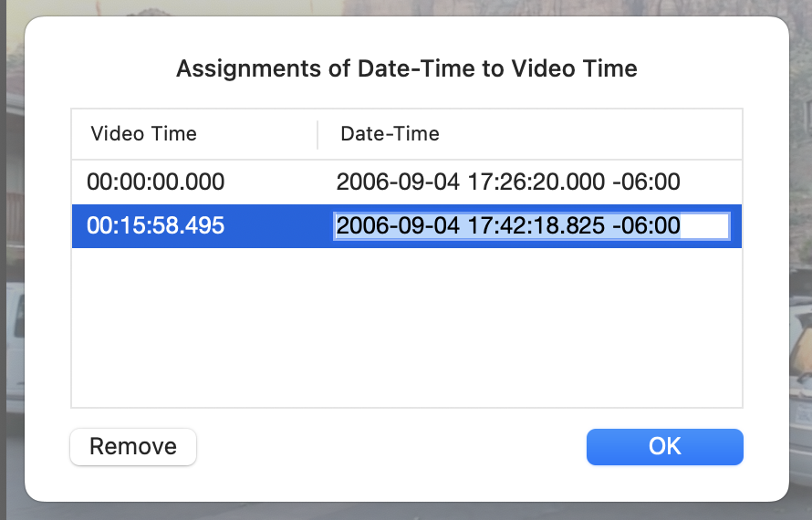Click the Assignments of Date-Time dialog title

point(407,68)
